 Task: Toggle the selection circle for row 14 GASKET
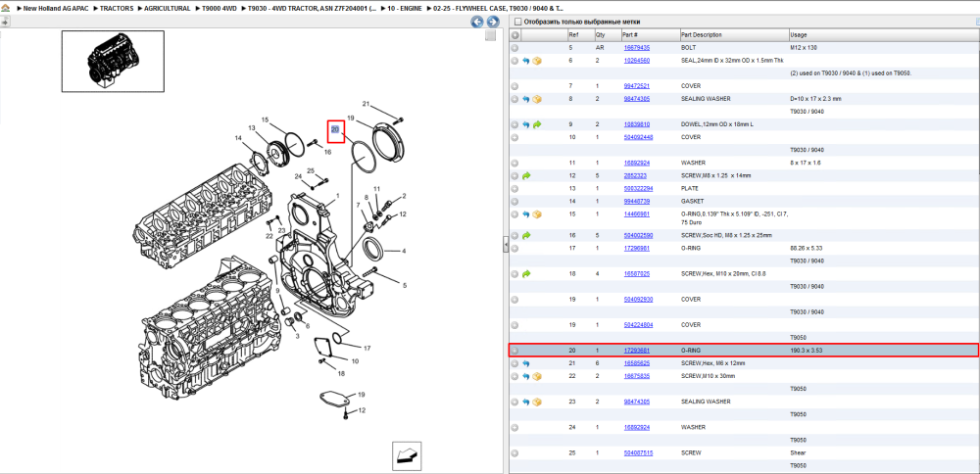click(x=515, y=201)
